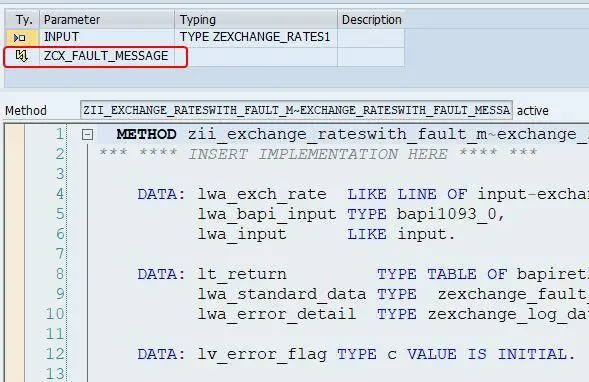The height and width of the screenshot is (382, 589).
Task: Click lt_return variable on line 8
Action: coord(242,274)
